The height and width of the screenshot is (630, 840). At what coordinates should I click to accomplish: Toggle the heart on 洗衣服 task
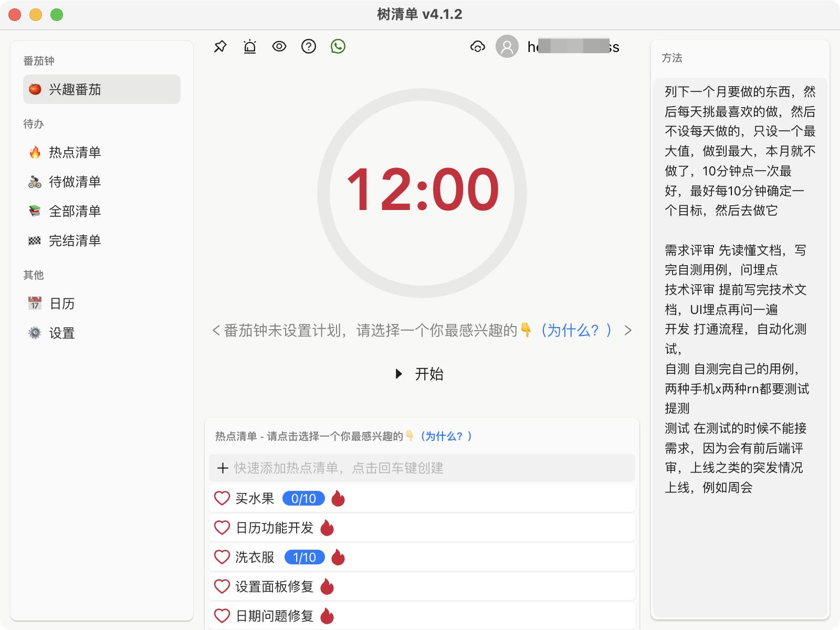pyautogui.click(x=222, y=557)
